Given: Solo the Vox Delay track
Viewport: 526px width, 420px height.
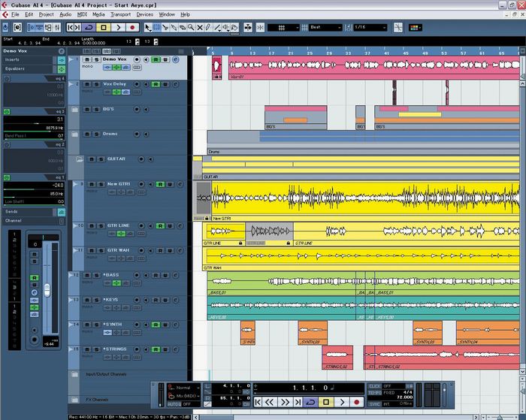Looking at the screenshot, I should (95, 84).
